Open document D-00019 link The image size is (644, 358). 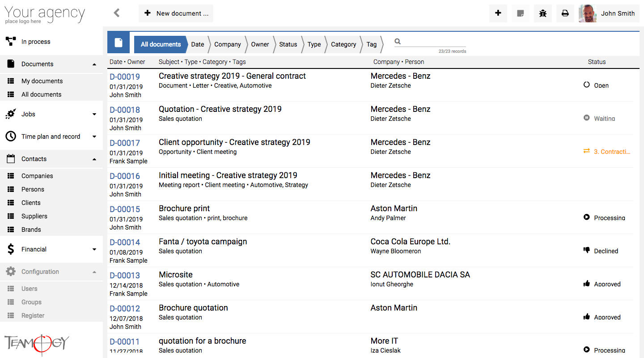tap(125, 77)
